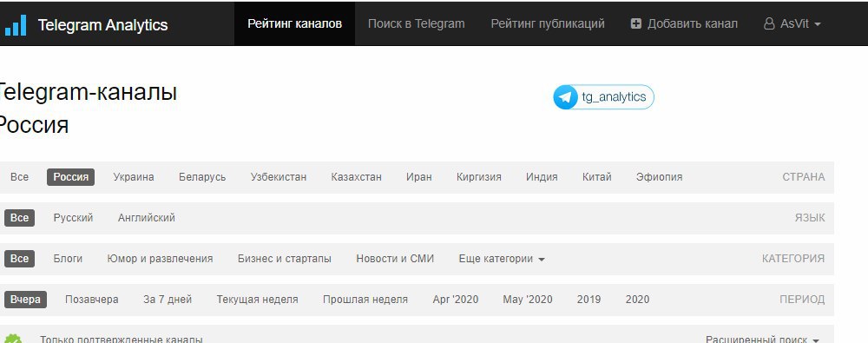Select May '2020 period
The image size is (868, 343).
528,300
